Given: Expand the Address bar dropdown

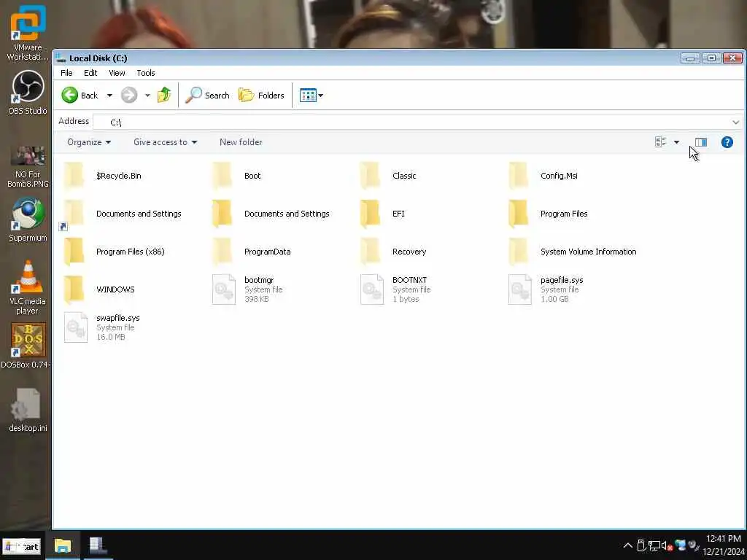Looking at the screenshot, I should point(735,122).
